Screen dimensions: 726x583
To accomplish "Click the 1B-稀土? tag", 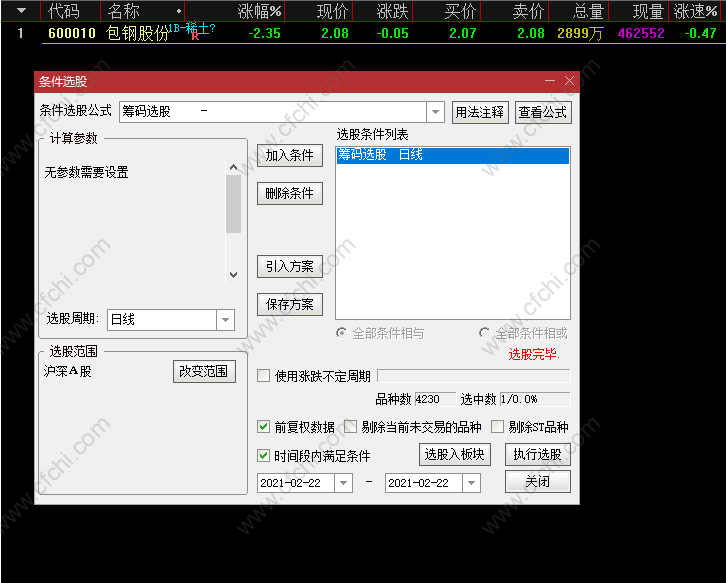I will pyautogui.click(x=192, y=28).
